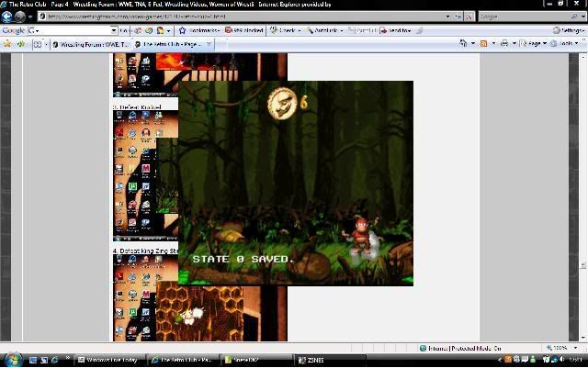Click the Defeat Krool desktop screenshot thumbnail
The height and width of the screenshot is (368, 588).
(x=145, y=175)
